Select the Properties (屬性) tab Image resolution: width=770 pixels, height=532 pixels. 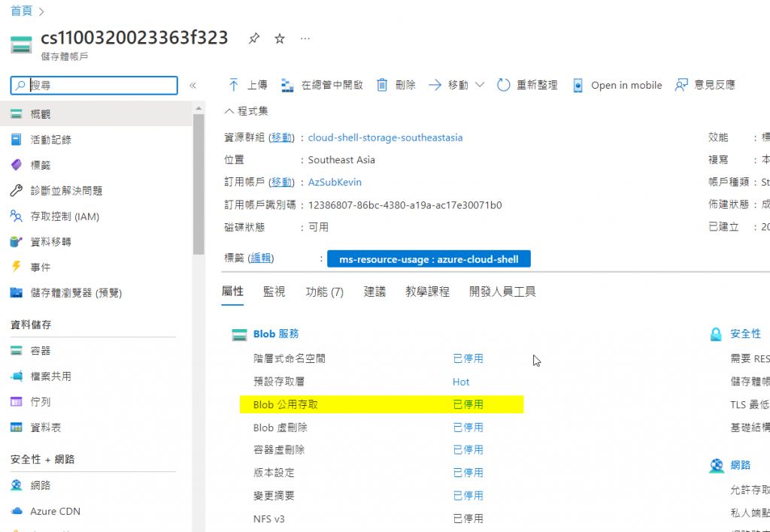tap(232, 292)
